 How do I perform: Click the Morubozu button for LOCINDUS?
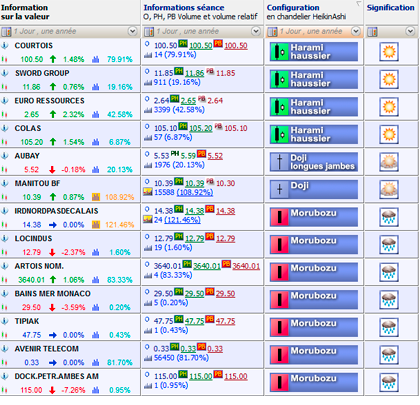[314, 245]
